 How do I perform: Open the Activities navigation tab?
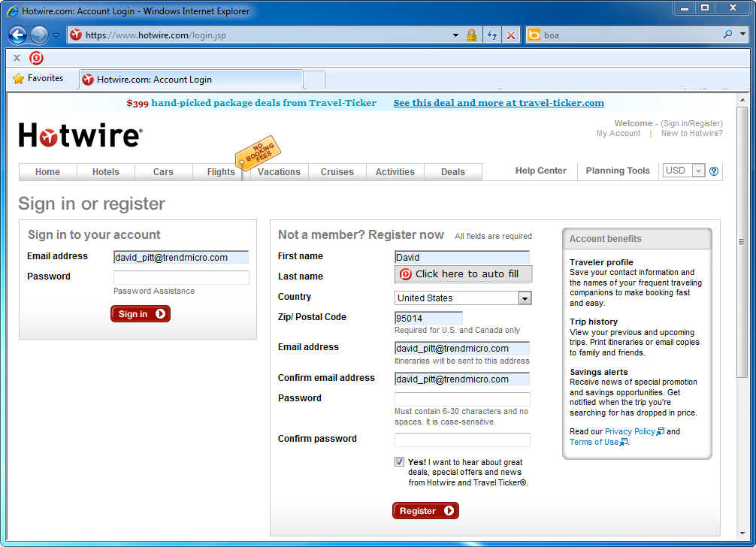tap(395, 171)
